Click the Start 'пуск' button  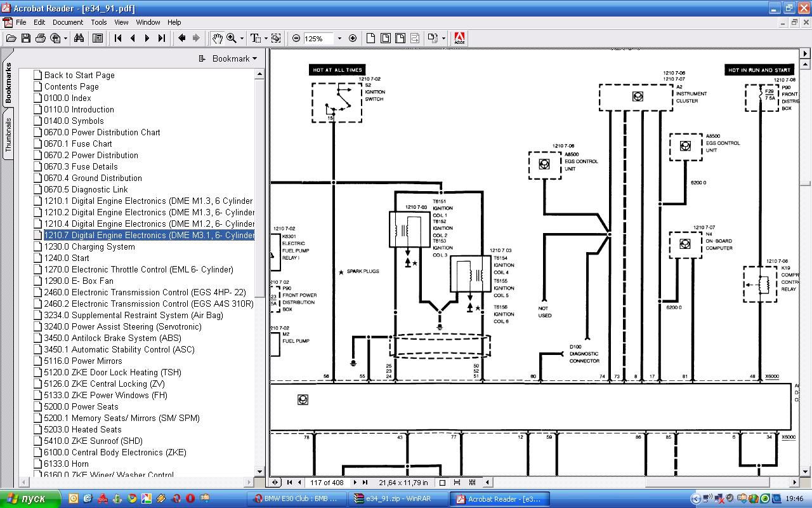click(30, 498)
